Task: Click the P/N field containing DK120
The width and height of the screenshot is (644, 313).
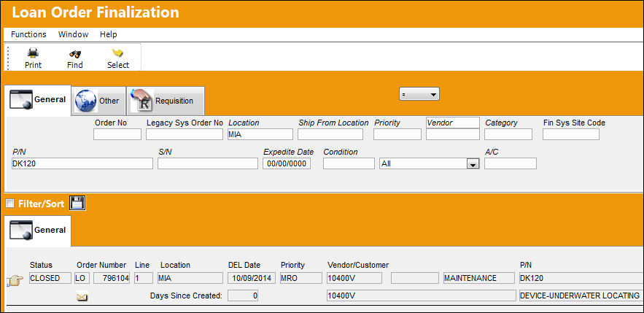Action: coord(82,163)
